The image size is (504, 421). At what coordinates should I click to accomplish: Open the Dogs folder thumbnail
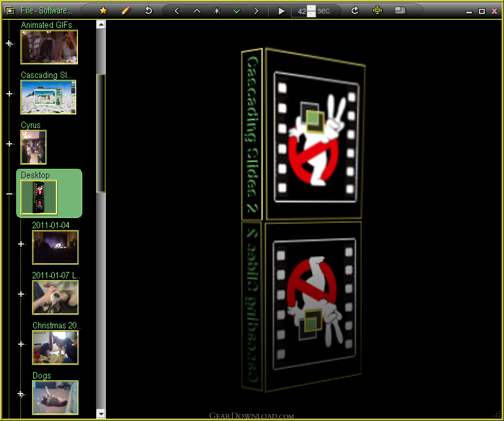click(55, 398)
